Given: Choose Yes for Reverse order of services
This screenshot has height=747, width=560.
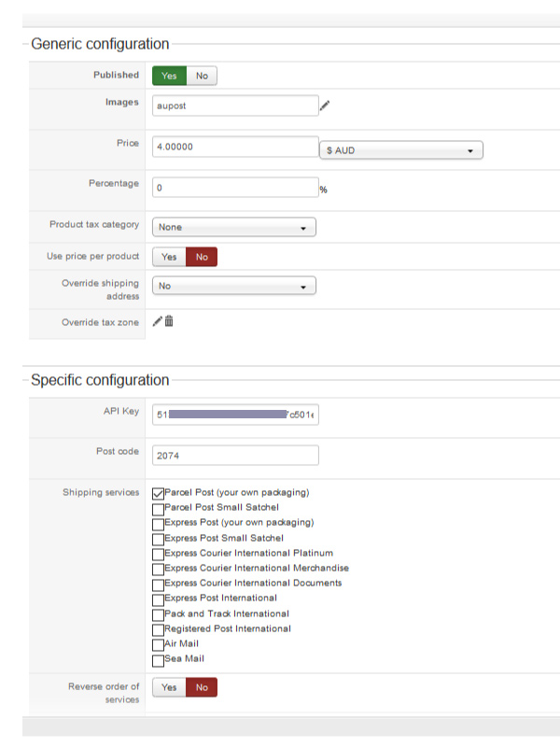Looking at the screenshot, I should (169, 687).
